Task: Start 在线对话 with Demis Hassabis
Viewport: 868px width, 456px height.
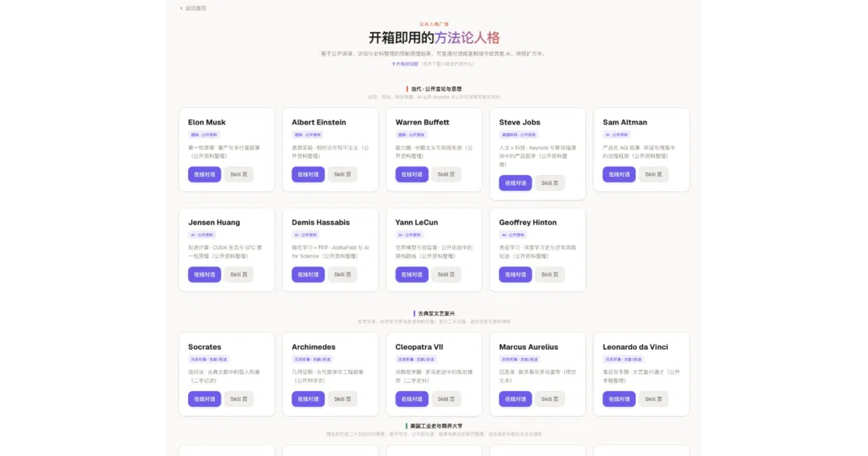Action: tap(308, 274)
